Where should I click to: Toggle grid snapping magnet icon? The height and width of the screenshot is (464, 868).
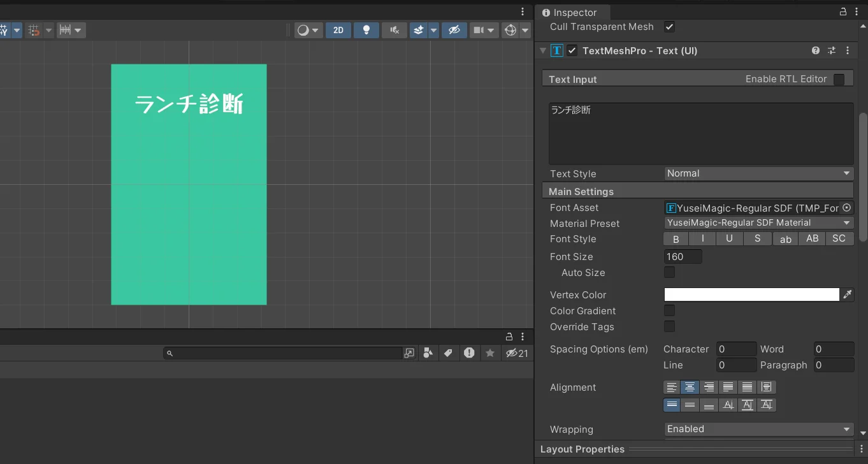point(34,30)
